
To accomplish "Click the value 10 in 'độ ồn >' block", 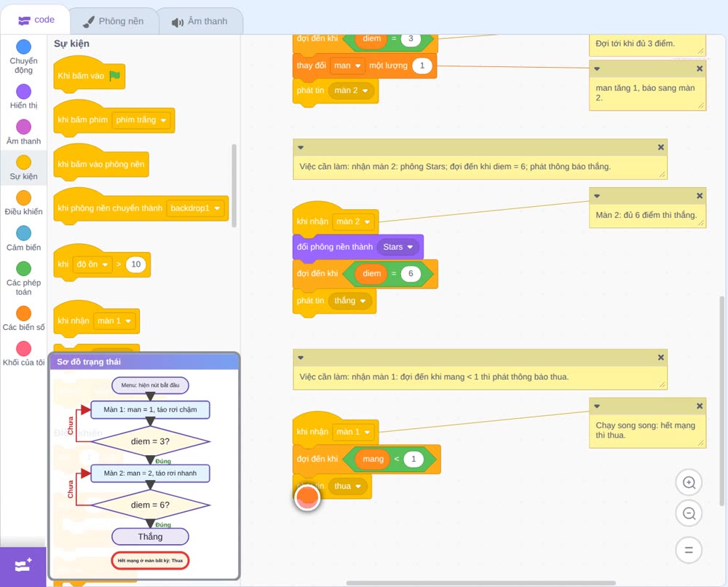I will [x=135, y=264].
